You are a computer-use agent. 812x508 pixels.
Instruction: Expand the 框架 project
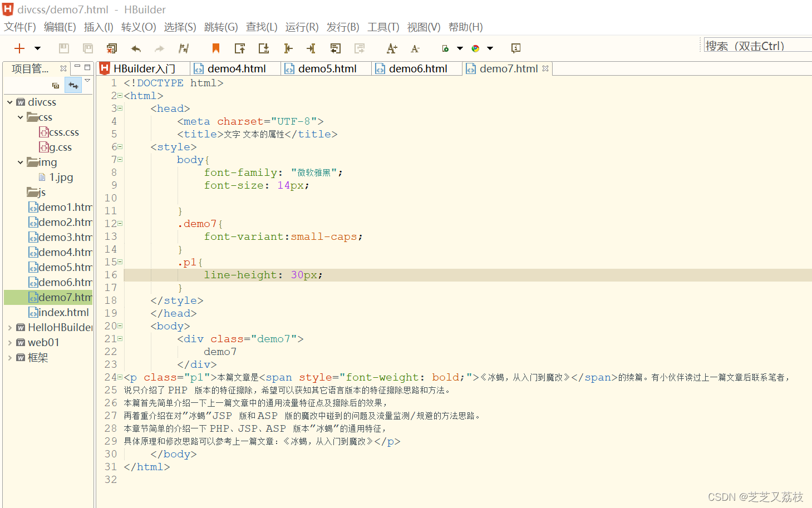click(x=10, y=358)
